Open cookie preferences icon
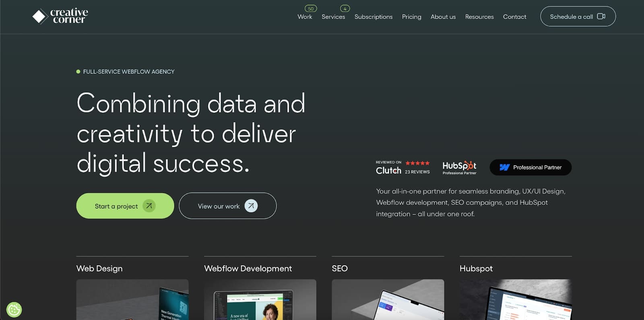The width and height of the screenshot is (644, 320). [x=14, y=310]
